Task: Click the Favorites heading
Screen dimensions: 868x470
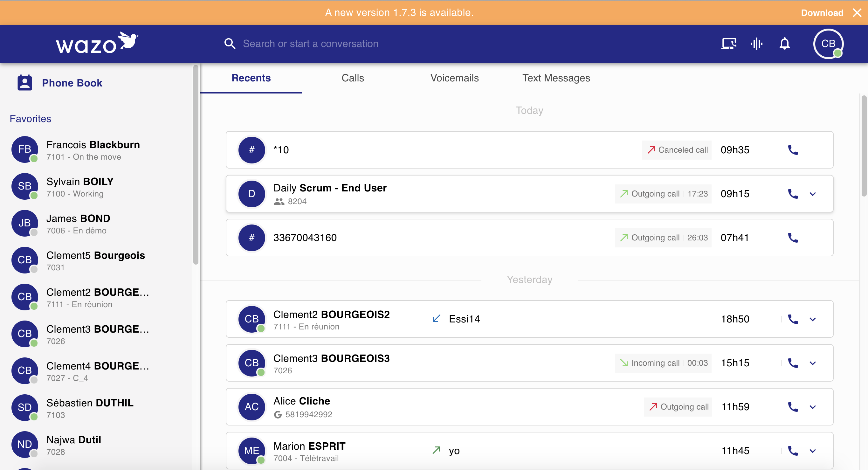Action: point(30,119)
